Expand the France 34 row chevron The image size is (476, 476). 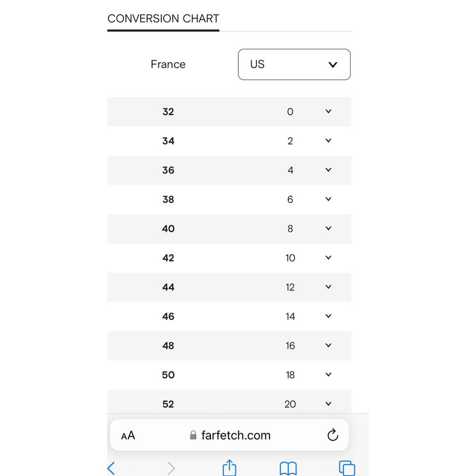(328, 140)
